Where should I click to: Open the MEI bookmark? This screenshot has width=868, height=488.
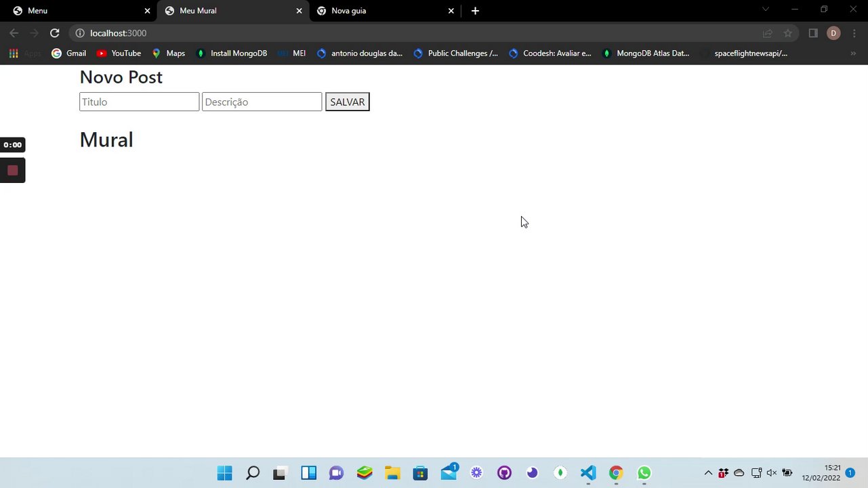(292, 53)
